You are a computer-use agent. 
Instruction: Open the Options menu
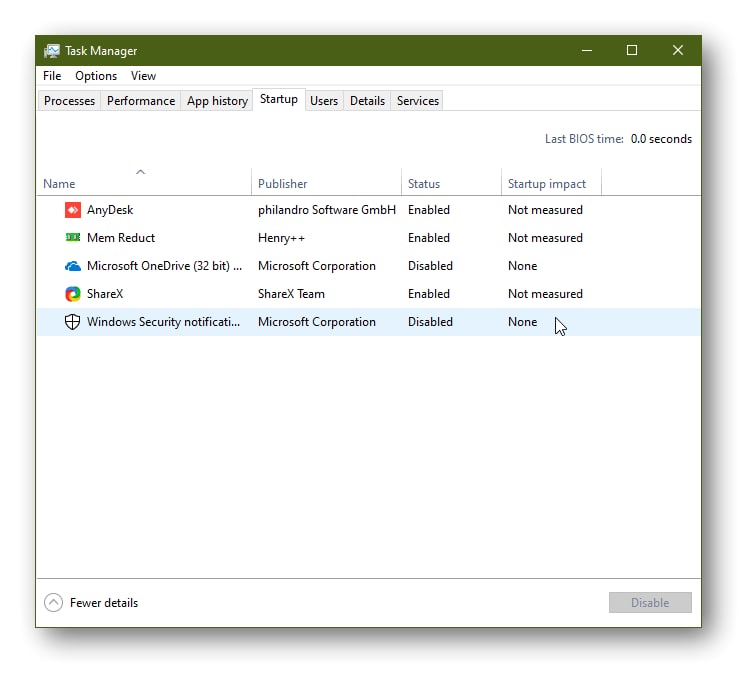96,76
